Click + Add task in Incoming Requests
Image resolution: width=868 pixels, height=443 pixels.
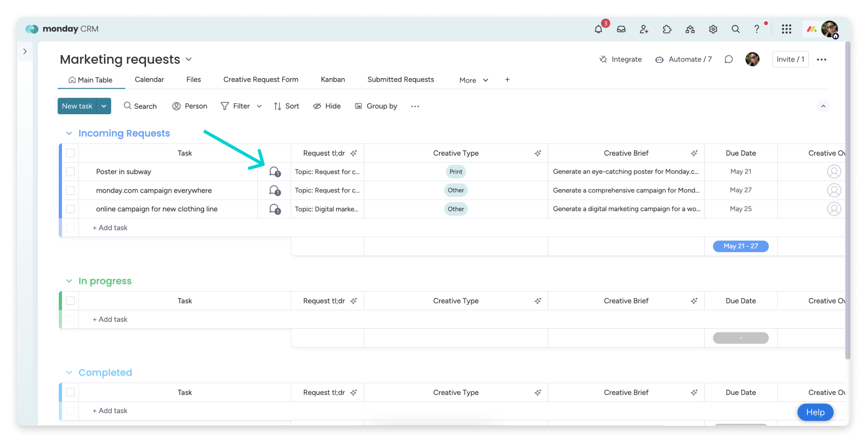[x=110, y=228]
